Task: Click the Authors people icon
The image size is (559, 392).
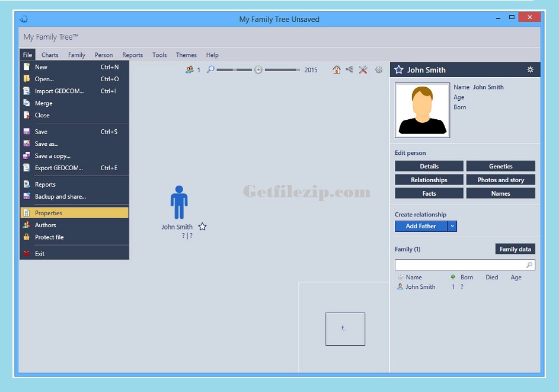Action: pos(27,225)
